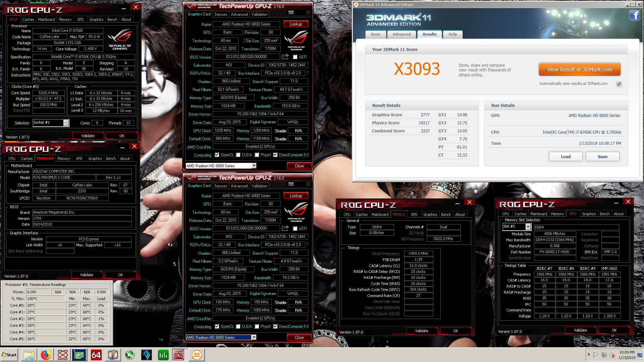Image resolution: width=644 pixels, height=362 pixels.
Task: Click Validate in CPU-Z Mainboard window
Action: click(87, 275)
